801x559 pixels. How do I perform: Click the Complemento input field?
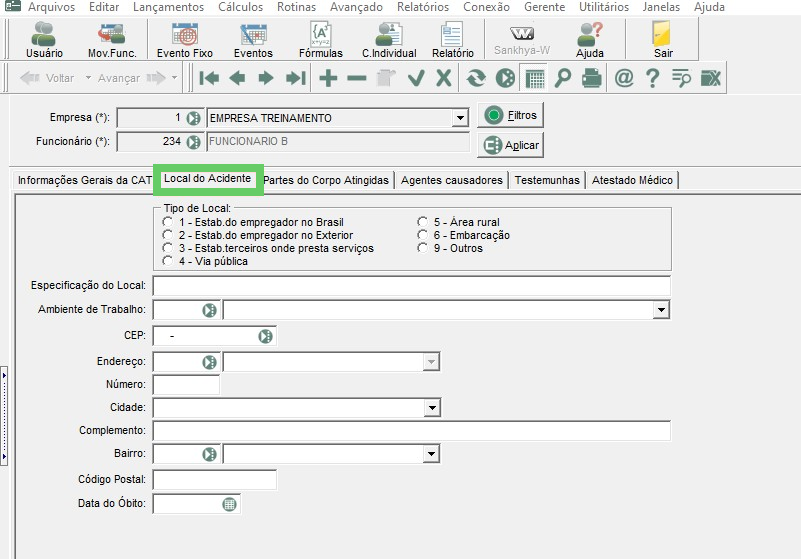(x=412, y=431)
